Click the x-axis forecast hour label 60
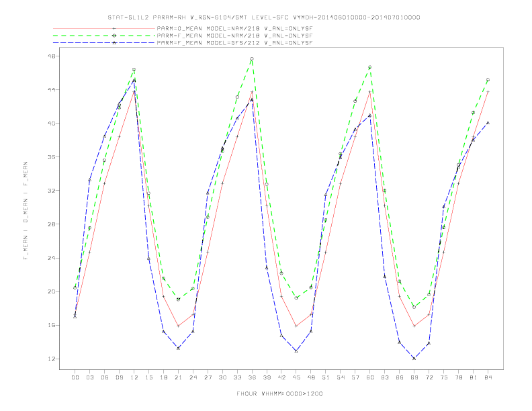 [370, 377]
